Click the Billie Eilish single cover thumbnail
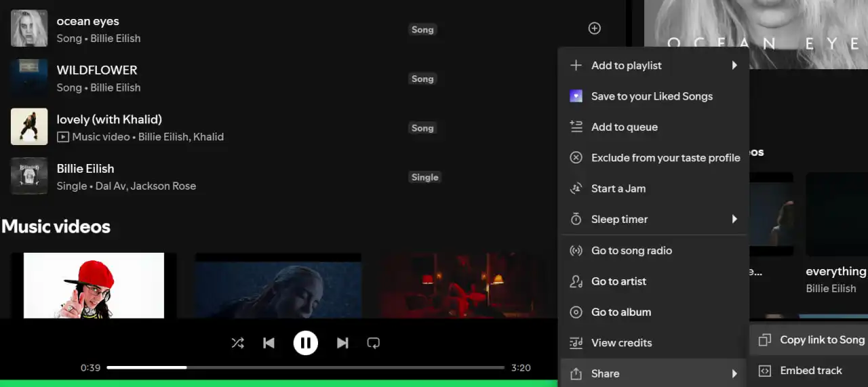868x387 pixels. click(x=29, y=176)
